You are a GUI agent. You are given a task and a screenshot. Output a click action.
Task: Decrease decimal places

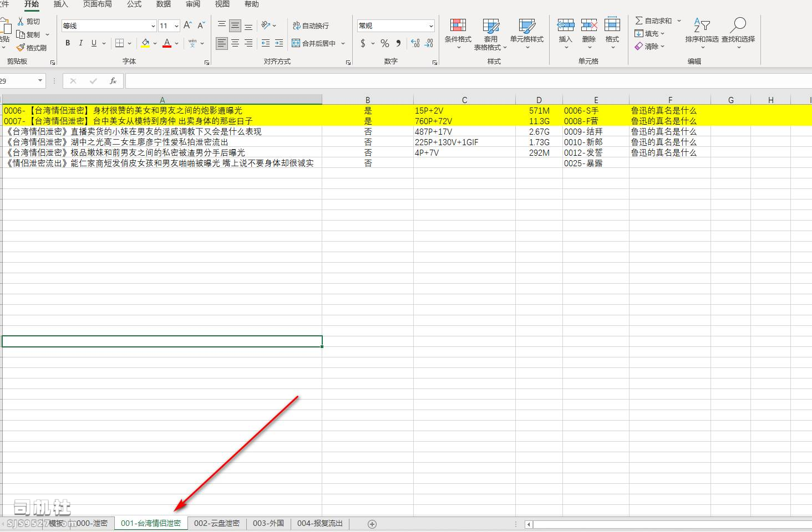429,43
